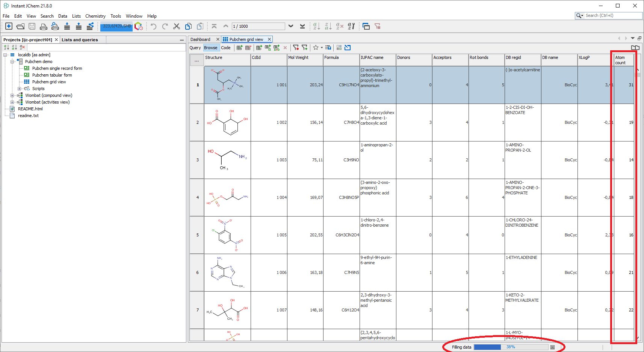Screen dimensions: 644x352
Task: Click the record number field showing 1 / 1000
Action: click(258, 26)
